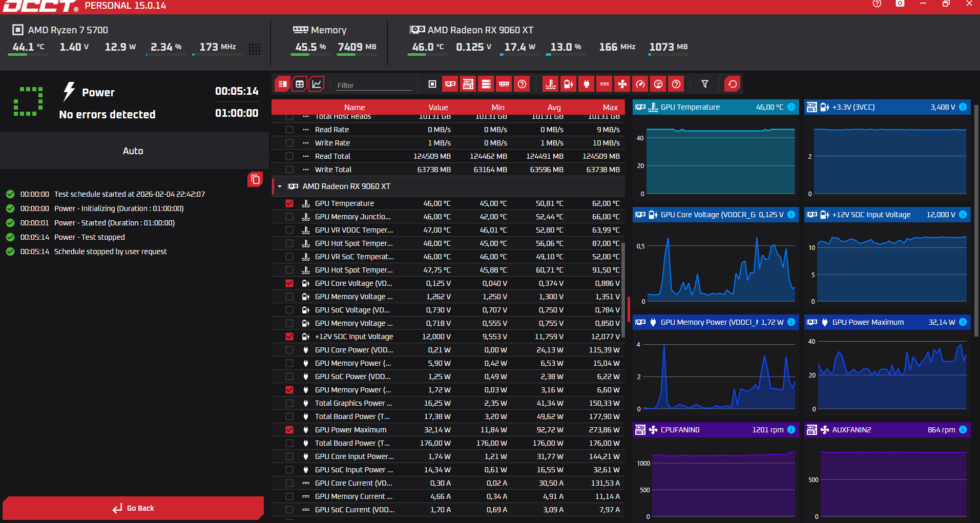Enable the Total Board Power 17,38 W checkbox
Image resolution: width=980 pixels, height=523 pixels.
(x=289, y=416)
